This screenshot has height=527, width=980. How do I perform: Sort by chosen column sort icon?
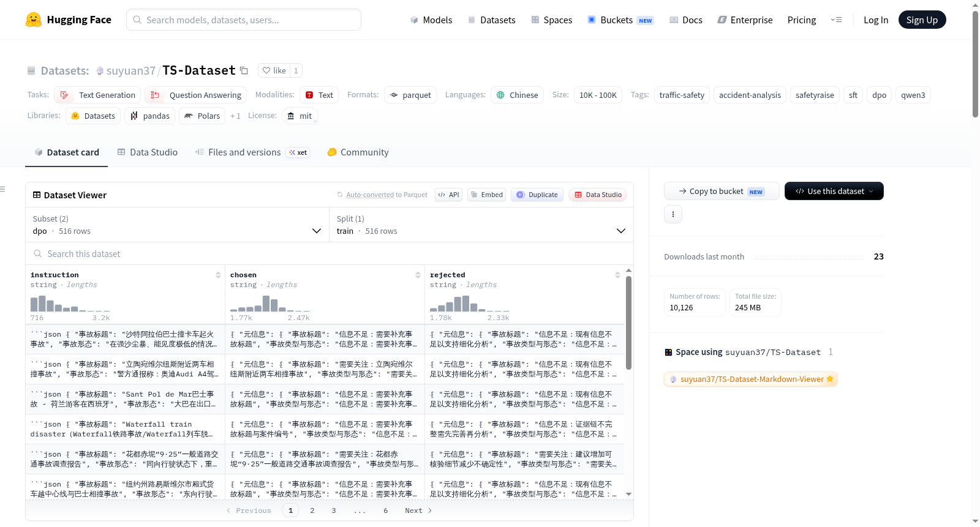coord(418,275)
